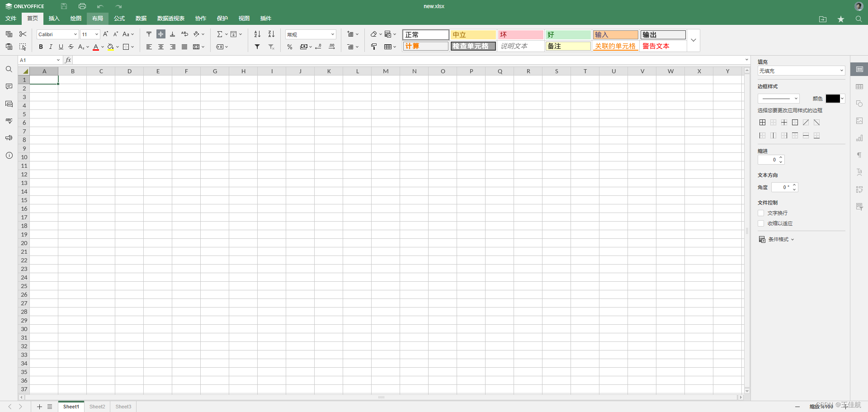
Task: Open the border line style dropdown
Action: (778, 99)
